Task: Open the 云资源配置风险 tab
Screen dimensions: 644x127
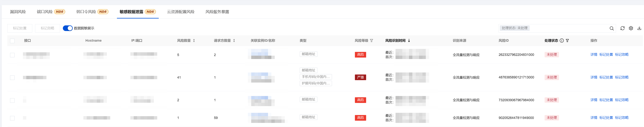Action: [x=181, y=12]
